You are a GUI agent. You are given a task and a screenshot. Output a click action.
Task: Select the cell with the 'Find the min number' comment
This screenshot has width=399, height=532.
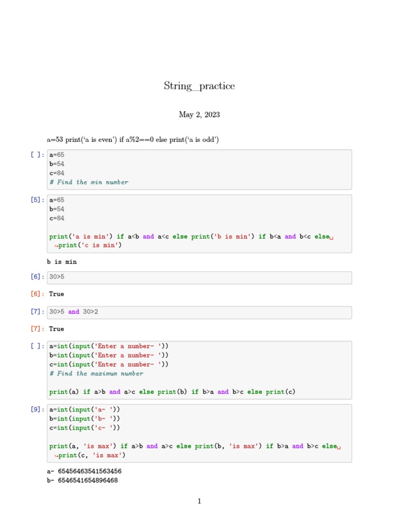click(199, 169)
